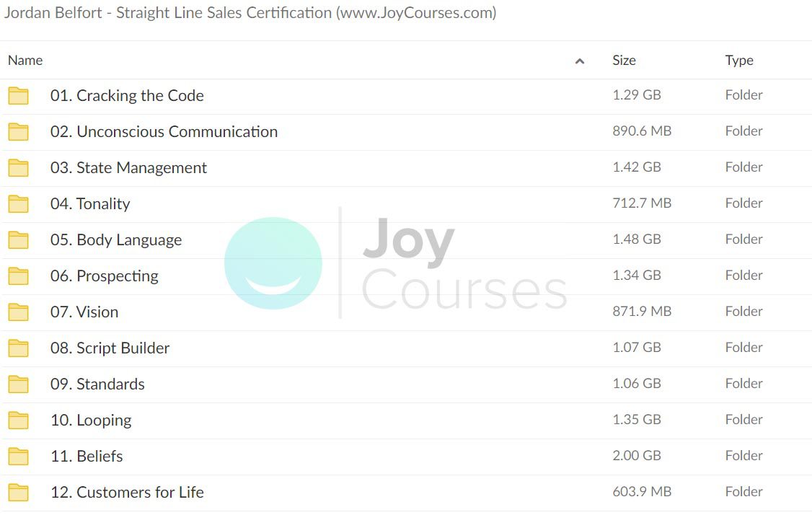Sort the list by the Size column header
This screenshot has height=528, width=812.
pos(624,60)
